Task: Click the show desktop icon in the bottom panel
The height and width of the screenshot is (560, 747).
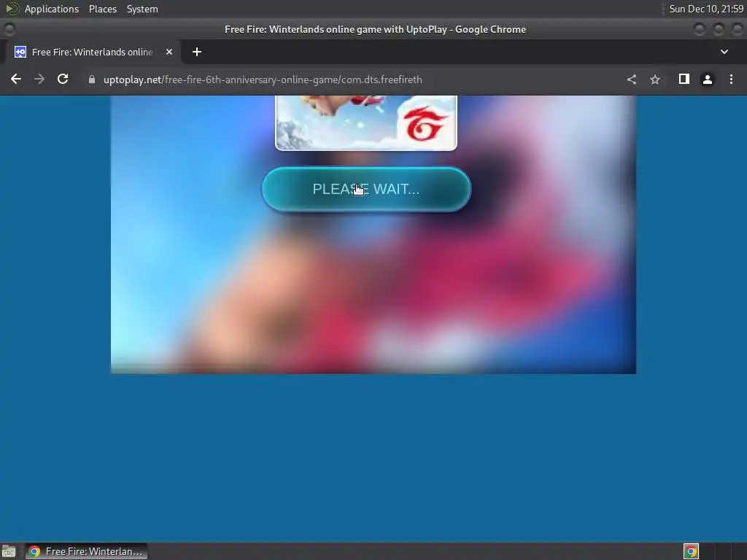Action: pyautogui.click(x=9, y=551)
